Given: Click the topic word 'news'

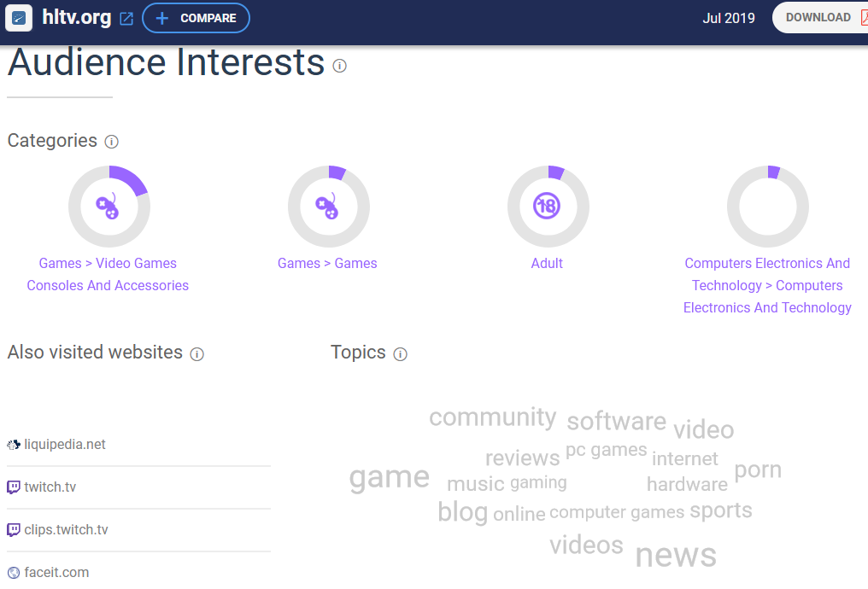Looking at the screenshot, I should pos(676,555).
